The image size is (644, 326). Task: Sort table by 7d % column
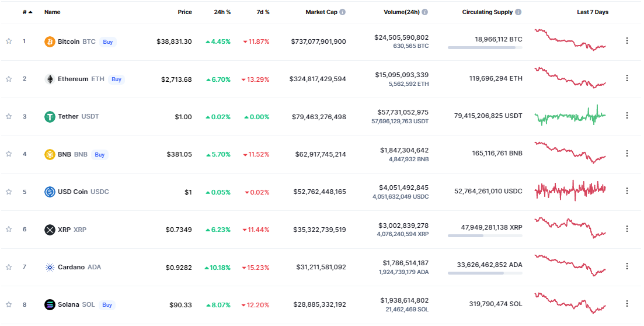pyautogui.click(x=263, y=12)
